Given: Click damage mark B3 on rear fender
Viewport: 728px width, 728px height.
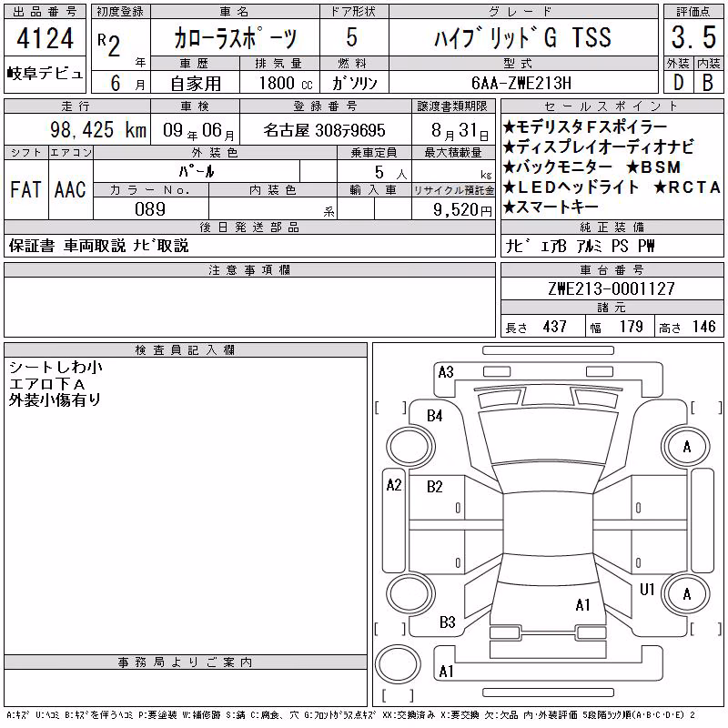Looking at the screenshot, I should [447, 622].
